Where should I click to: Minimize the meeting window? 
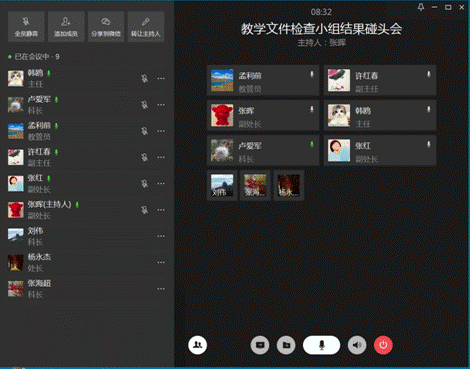click(x=434, y=7)
